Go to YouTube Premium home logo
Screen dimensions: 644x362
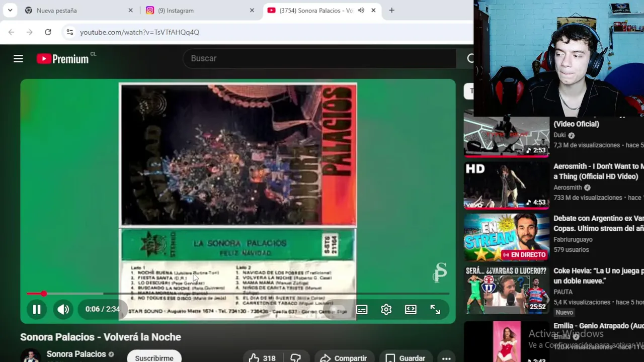click(x=63, y=59)
